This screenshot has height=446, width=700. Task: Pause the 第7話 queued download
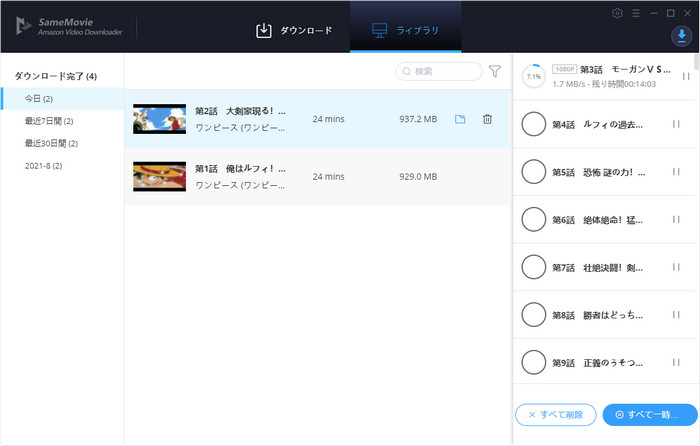click(x=676, y=267)
